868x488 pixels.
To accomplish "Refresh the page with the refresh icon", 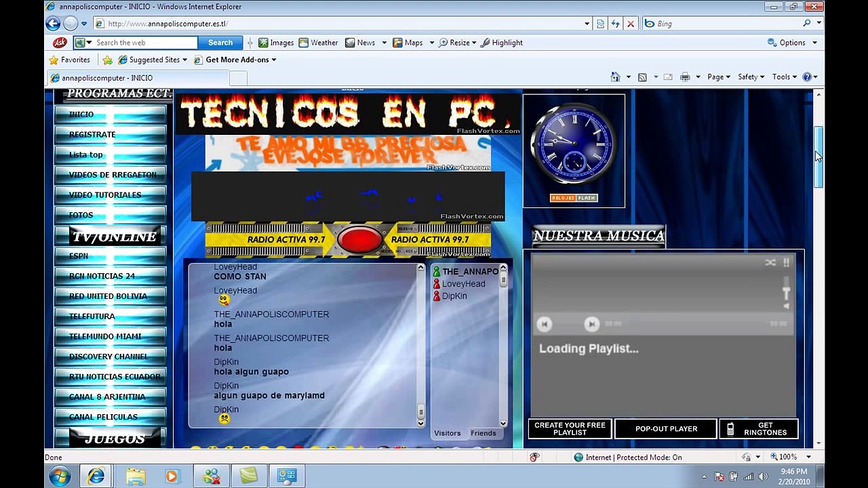I will pos(615,24).
